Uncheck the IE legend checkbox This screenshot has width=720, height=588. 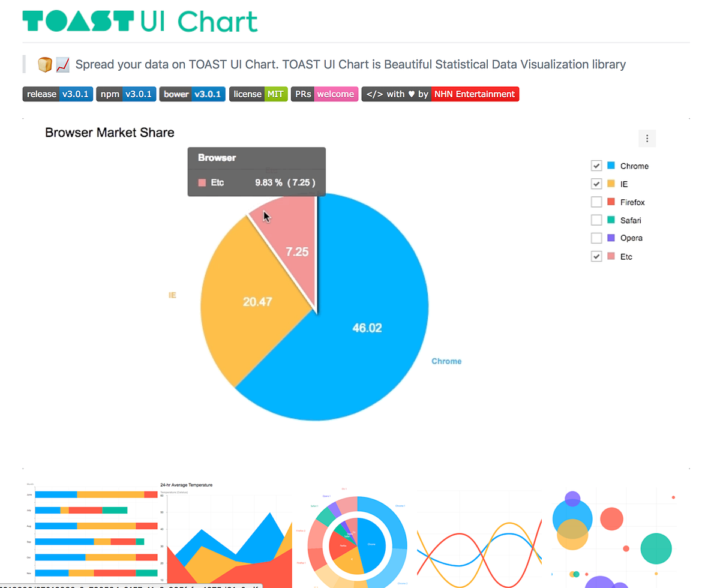pyautogui.click(x=596, y=184)
